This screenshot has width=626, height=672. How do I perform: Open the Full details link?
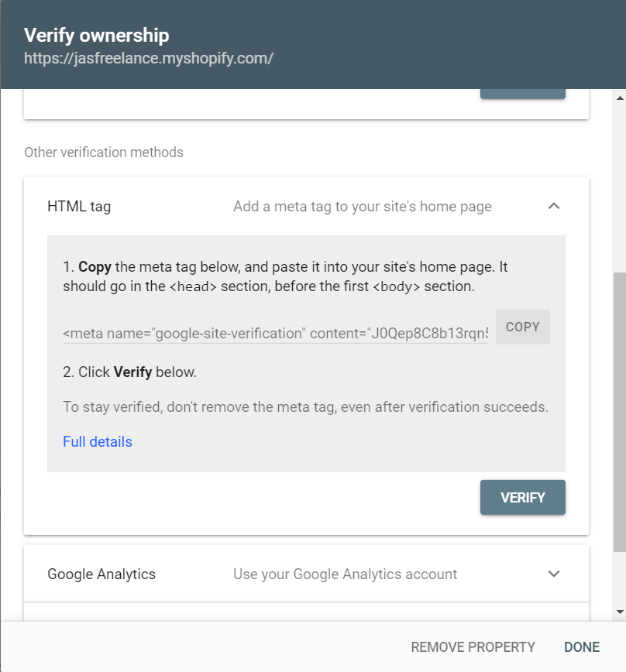coord(98,442)
